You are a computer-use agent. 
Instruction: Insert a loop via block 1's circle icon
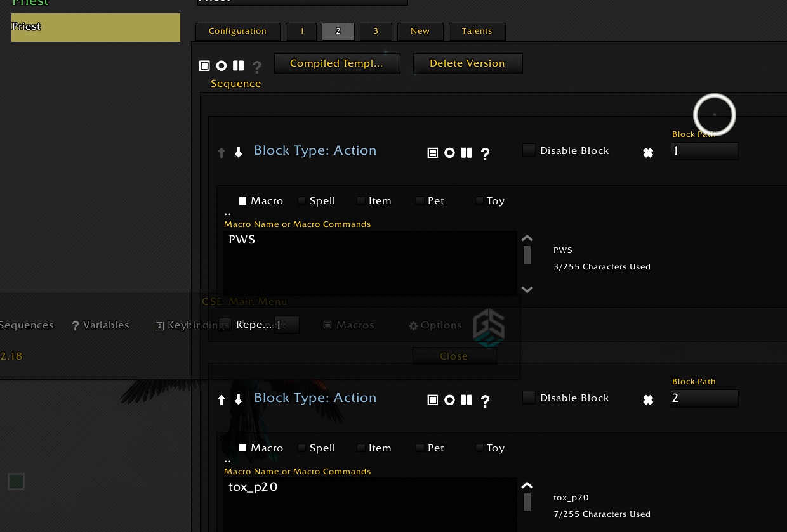coord(449,153)
